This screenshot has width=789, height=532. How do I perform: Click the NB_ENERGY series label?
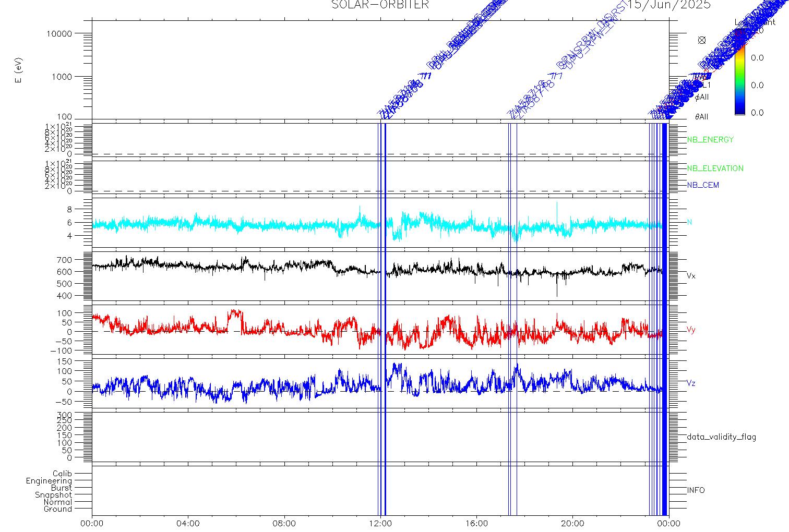click(710, 140)
